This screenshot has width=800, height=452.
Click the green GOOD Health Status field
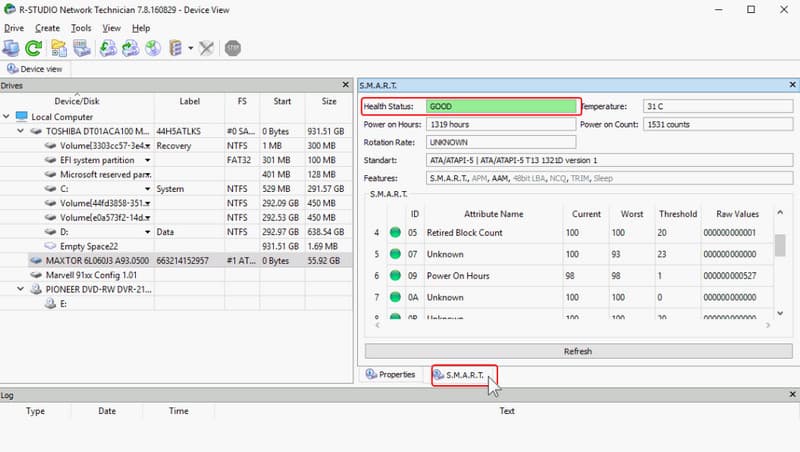[x=502, y=106]
